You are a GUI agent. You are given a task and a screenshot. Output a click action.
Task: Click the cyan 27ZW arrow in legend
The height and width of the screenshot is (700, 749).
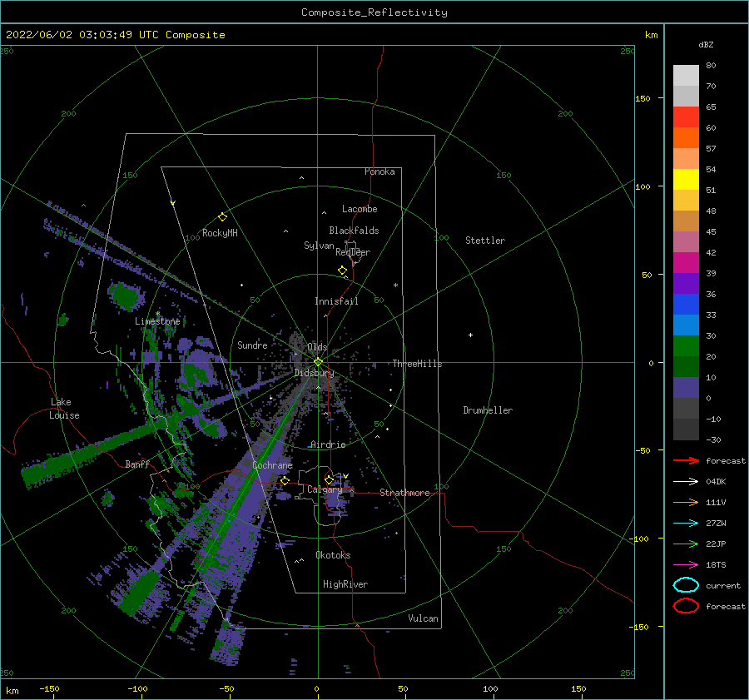click(686, 524)
